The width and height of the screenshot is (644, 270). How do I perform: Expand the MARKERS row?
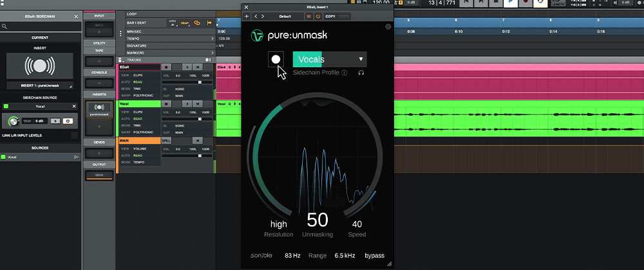pyautogui.click(x=213, y=53)
